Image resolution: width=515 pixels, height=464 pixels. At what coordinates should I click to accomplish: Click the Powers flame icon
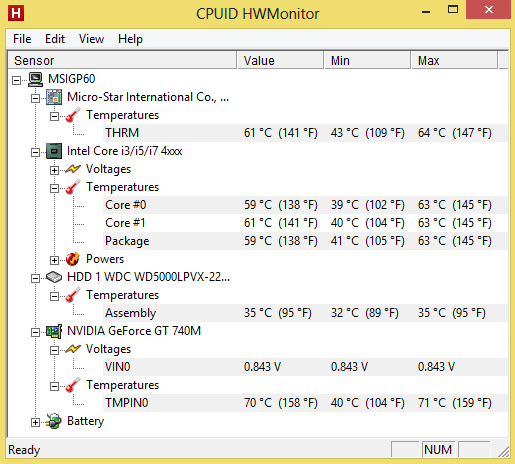(73, 259)
